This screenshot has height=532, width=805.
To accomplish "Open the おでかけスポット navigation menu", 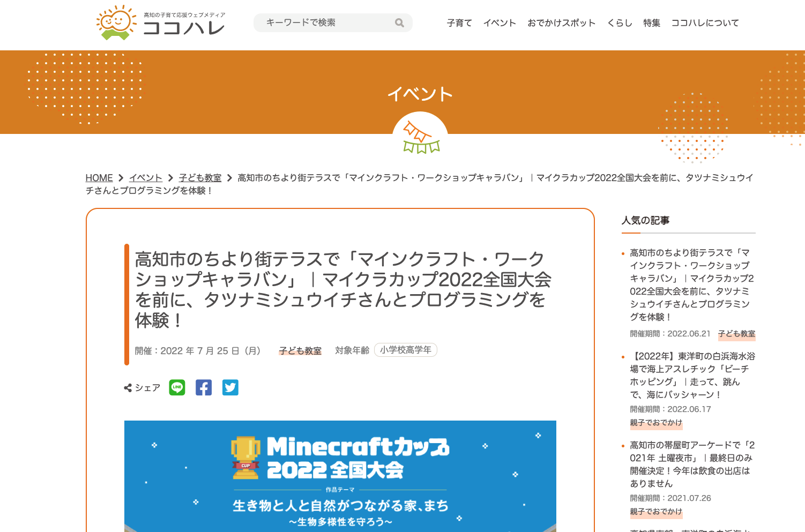I will coord(561,23).
